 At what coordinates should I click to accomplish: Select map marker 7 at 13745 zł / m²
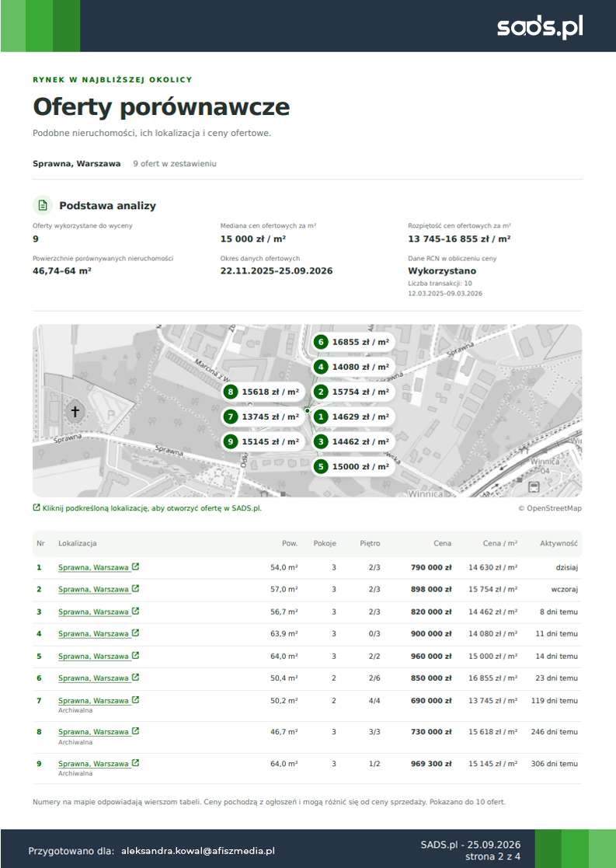click(x=263, y=417)
